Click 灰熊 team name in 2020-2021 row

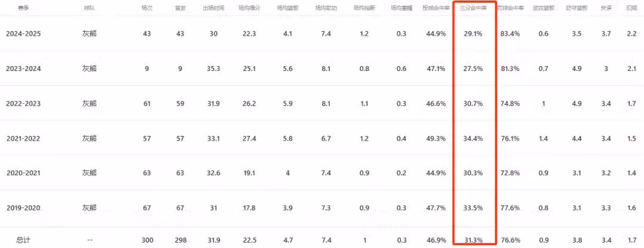click(x=89, y=173)
